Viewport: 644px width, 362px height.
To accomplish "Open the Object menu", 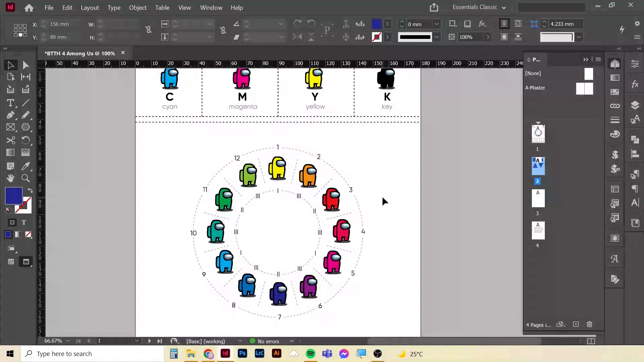I will pyautogui.click(x=138, y=7).
